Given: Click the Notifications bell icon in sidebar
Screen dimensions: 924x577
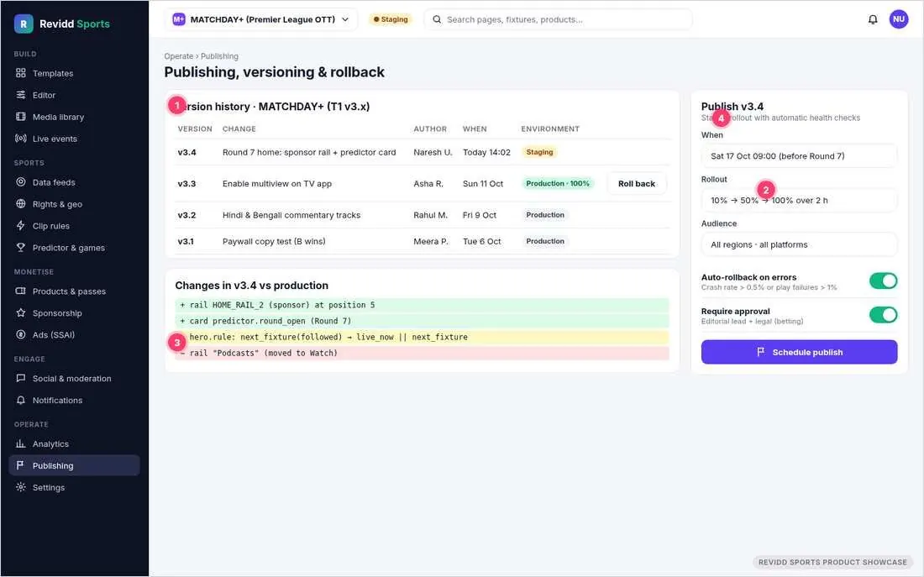Looking at the screenshot, I should [21, 400].
